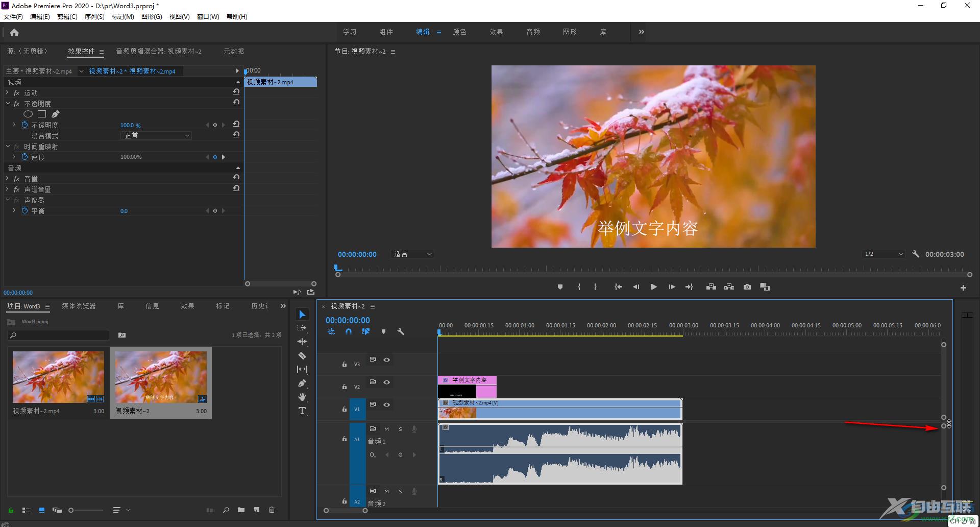Mark Out point in Program monitor
This screenshot has width=980, height=527.
point(595,287)
